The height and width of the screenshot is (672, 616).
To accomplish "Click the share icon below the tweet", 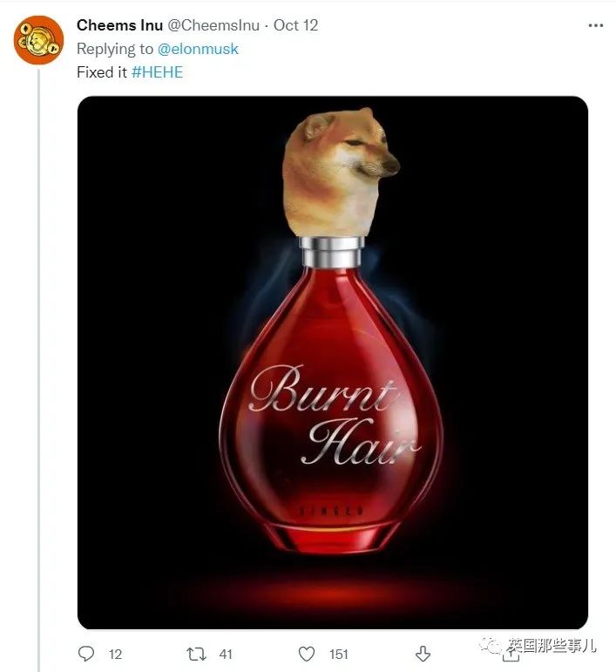I will click(x=511, y=654).
